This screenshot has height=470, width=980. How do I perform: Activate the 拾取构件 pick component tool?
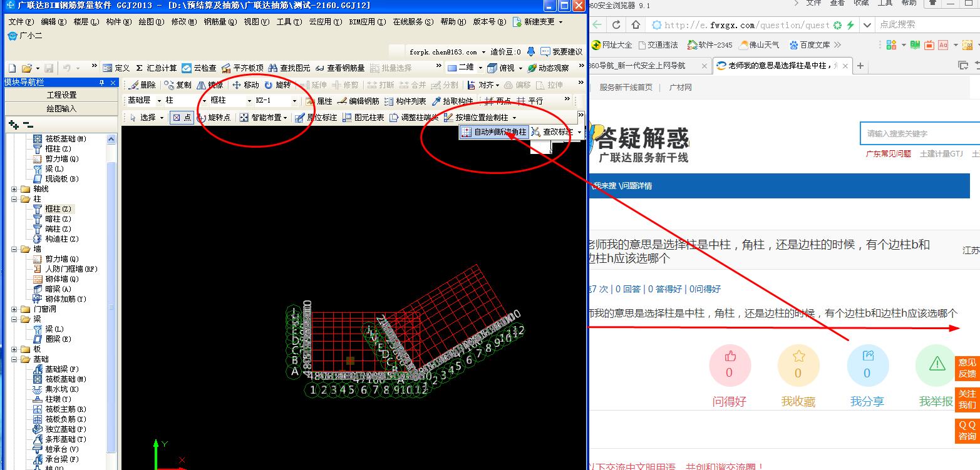tap(452, 101)
